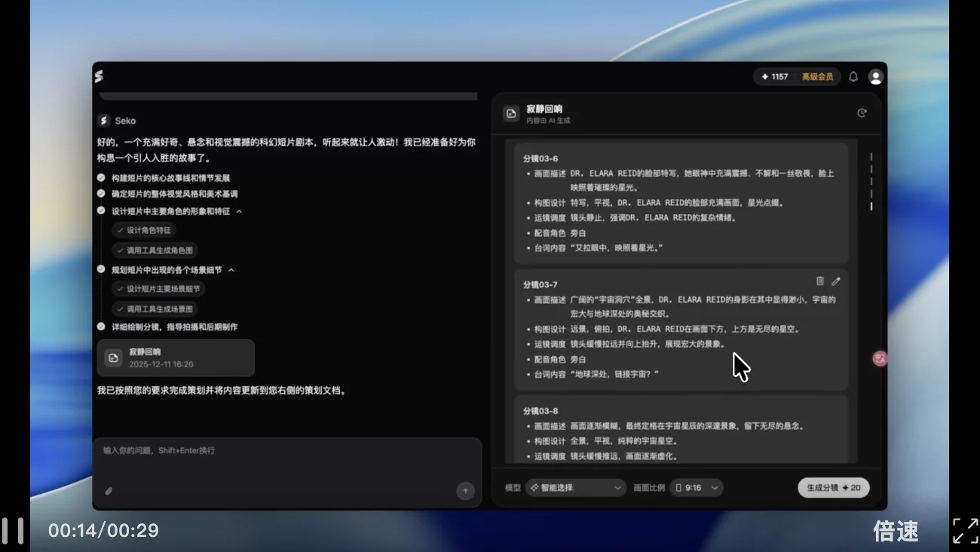Click the history refresh icon beside 寂静回响

tap(862, 112)
